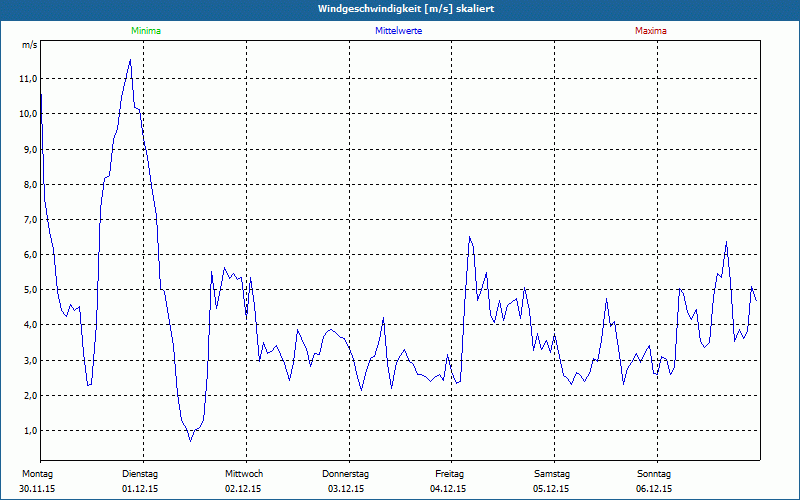Click the Mittwoch day label
This screenshot has height=500, width=800.
[x=244, y=474]
